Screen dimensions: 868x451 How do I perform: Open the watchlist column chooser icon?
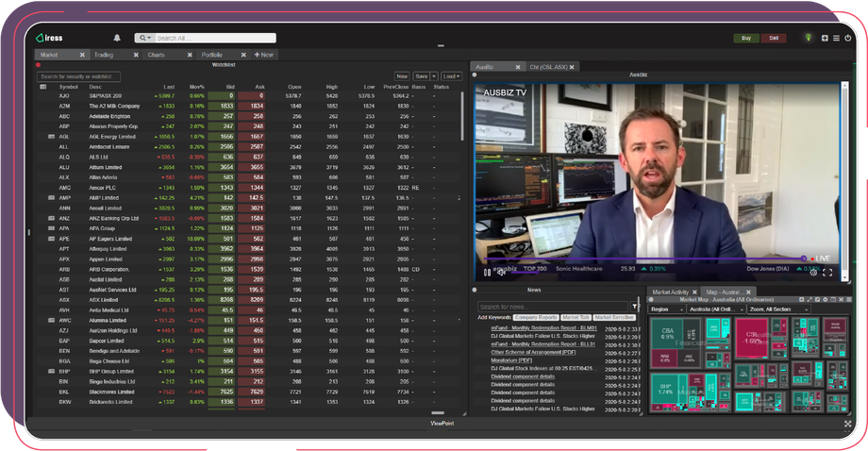pos(43,87)
